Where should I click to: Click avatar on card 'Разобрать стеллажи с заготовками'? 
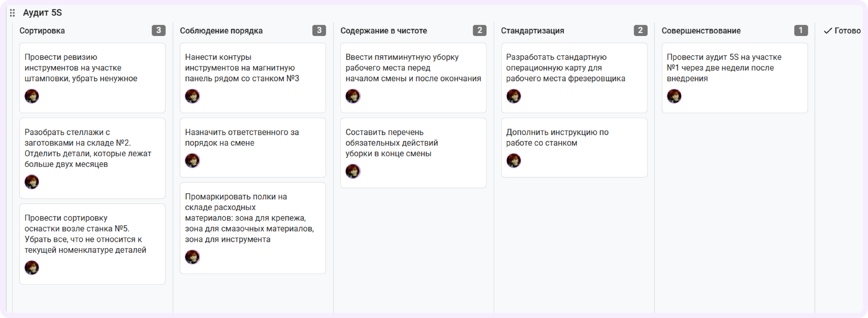coord(32,182)
